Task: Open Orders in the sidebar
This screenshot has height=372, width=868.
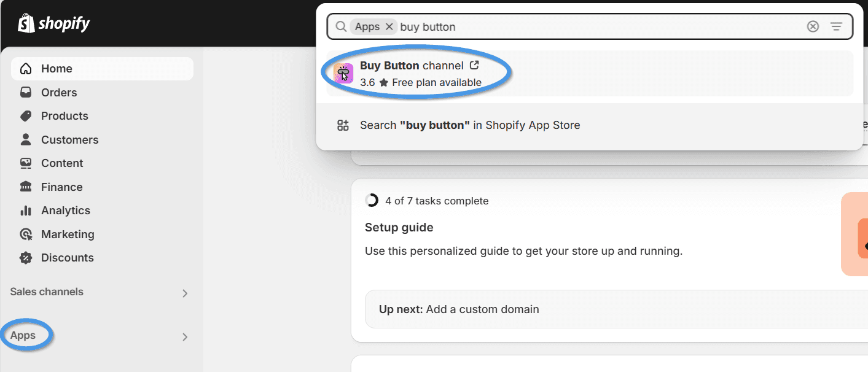Action: tap(102, 93)
